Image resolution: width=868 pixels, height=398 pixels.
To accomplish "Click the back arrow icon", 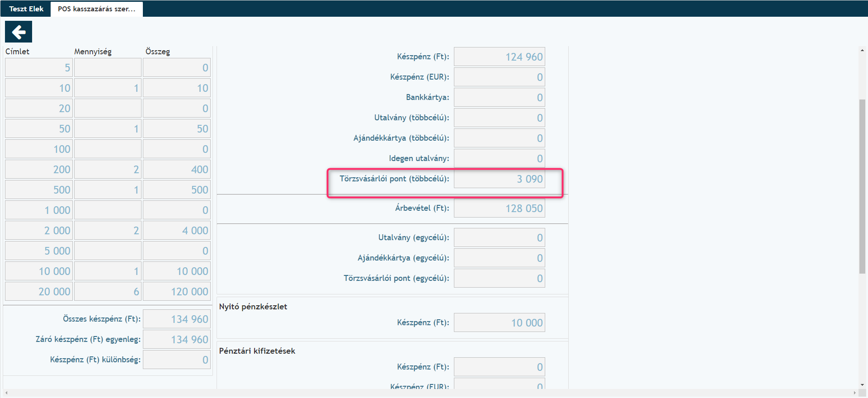I will tap(19, 32).
